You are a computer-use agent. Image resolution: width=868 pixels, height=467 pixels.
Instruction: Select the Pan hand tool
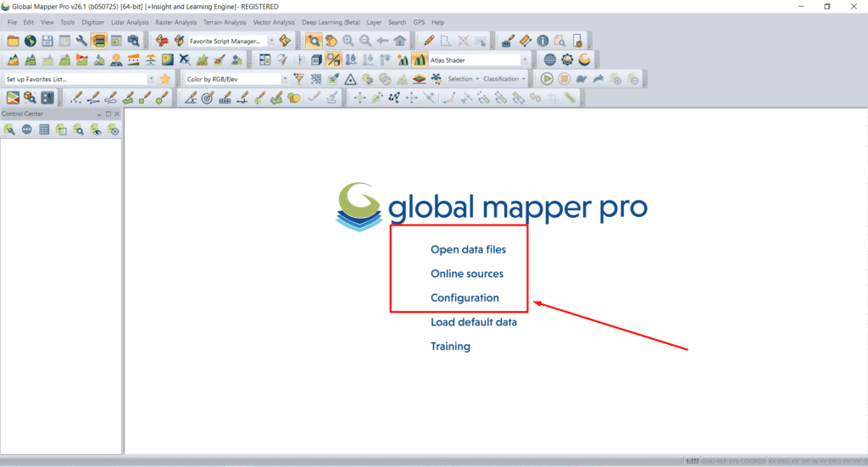[331, 41]
